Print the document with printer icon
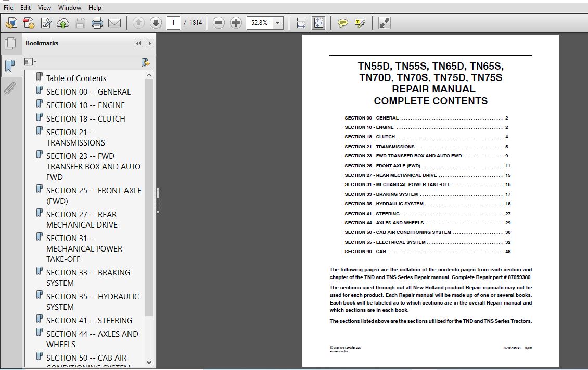The width and height of the screenshot is (588, 370). 97,23
